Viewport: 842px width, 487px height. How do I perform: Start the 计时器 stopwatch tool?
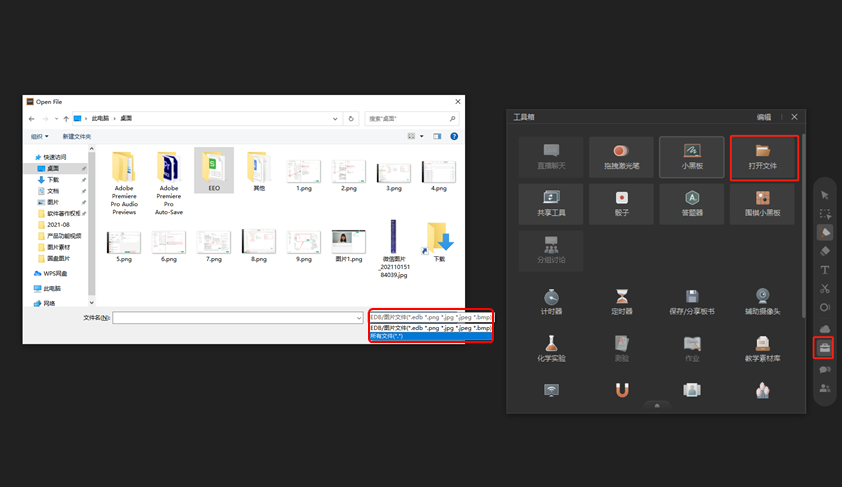click(551, 302)
